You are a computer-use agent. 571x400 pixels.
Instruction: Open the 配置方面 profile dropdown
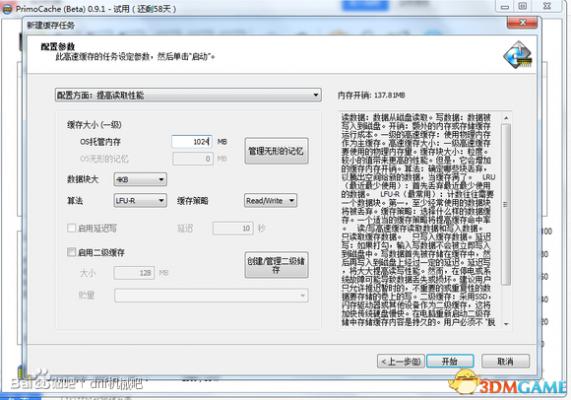point(188,95)
